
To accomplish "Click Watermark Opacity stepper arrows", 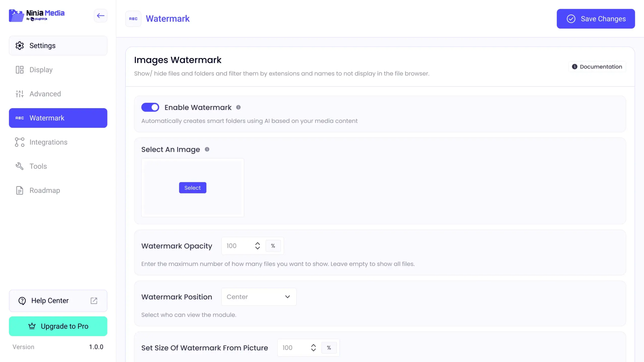I will tap(257, 246).
